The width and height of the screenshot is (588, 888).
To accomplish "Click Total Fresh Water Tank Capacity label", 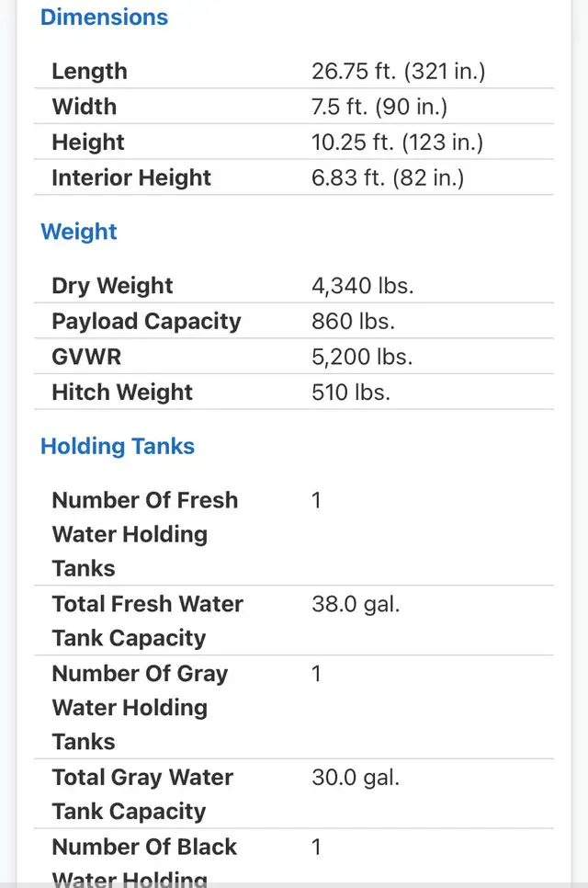I will click(147, 621).
